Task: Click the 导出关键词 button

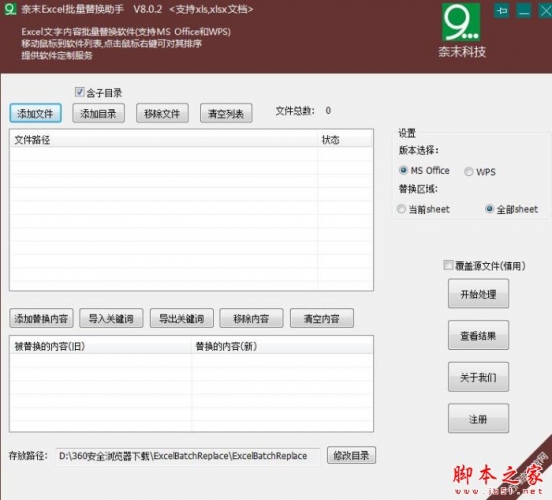Action: pos(182,318)
